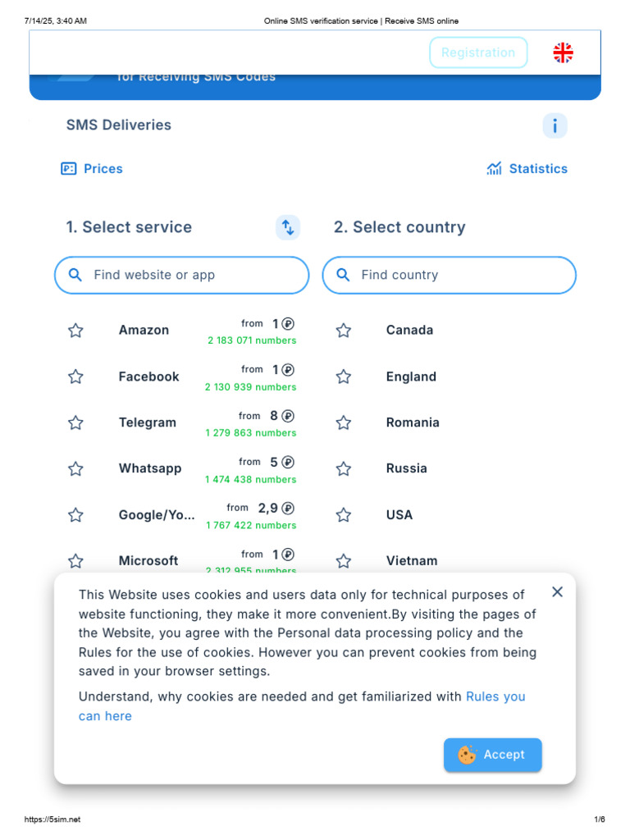The height and width of the screenshot is (840, 630).
Task: Open the Prices link
Action: 103,169
